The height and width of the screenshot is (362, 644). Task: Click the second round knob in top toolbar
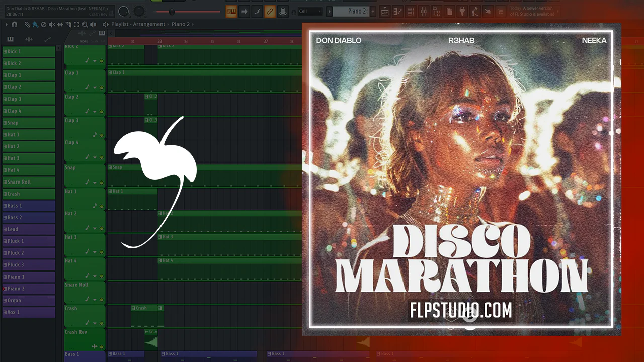coord(139,11)
